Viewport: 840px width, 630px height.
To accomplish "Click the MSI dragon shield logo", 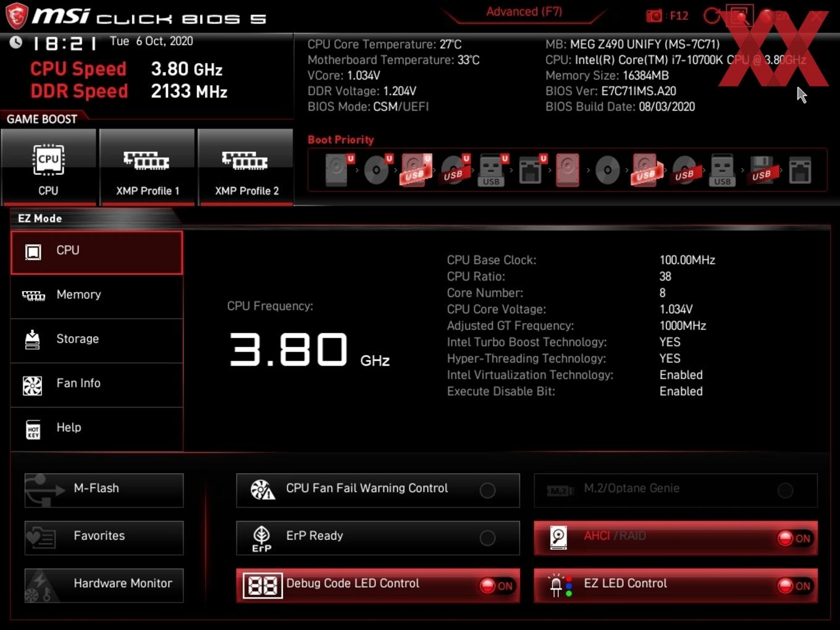I will coord(17,16).
